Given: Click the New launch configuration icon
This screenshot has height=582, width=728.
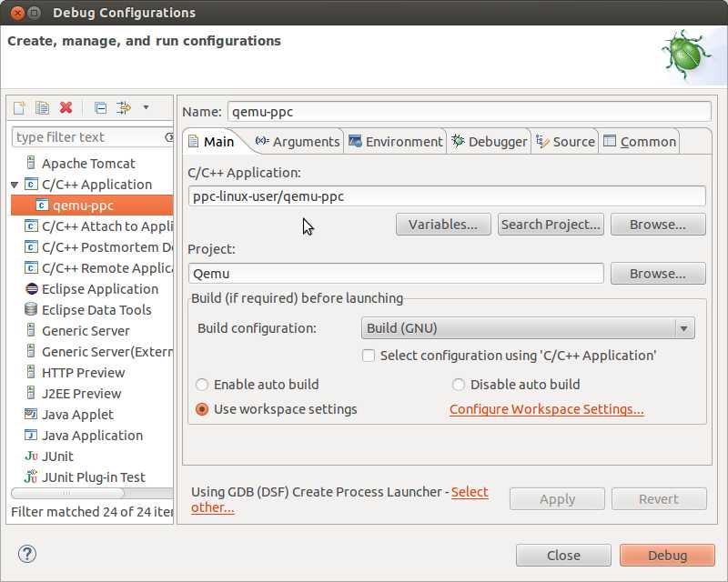Looking at the screenshot, I should click(19, 108).
